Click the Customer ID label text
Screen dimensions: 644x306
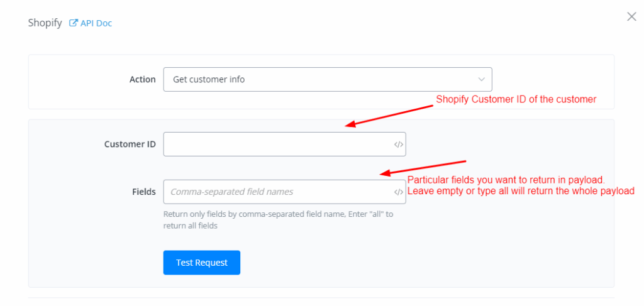pyautogui.click(x=130, y=145)
